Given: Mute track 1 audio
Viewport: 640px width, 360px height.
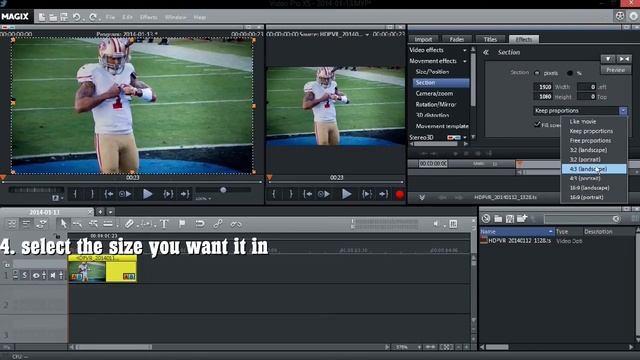Looking at the screenshot, I should tap(53, 276).
